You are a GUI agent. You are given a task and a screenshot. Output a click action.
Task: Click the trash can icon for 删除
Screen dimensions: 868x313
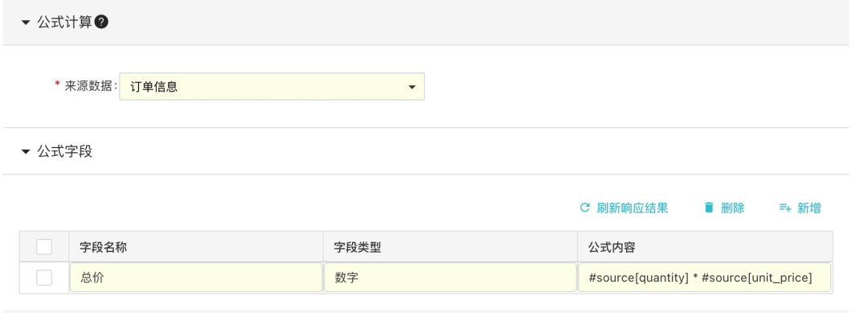tap(709, 208)
